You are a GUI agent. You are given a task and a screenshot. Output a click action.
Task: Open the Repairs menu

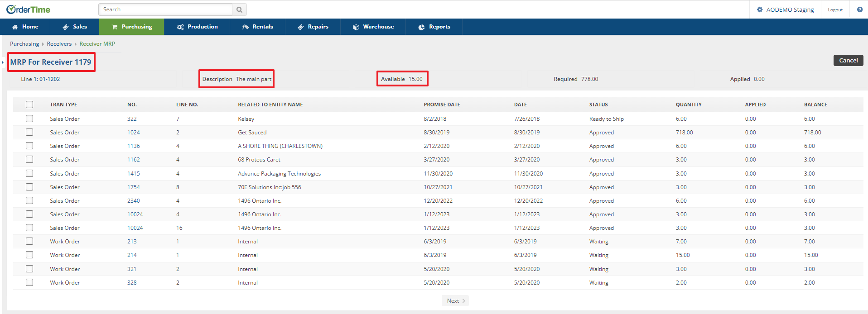[x=313, y=27]
